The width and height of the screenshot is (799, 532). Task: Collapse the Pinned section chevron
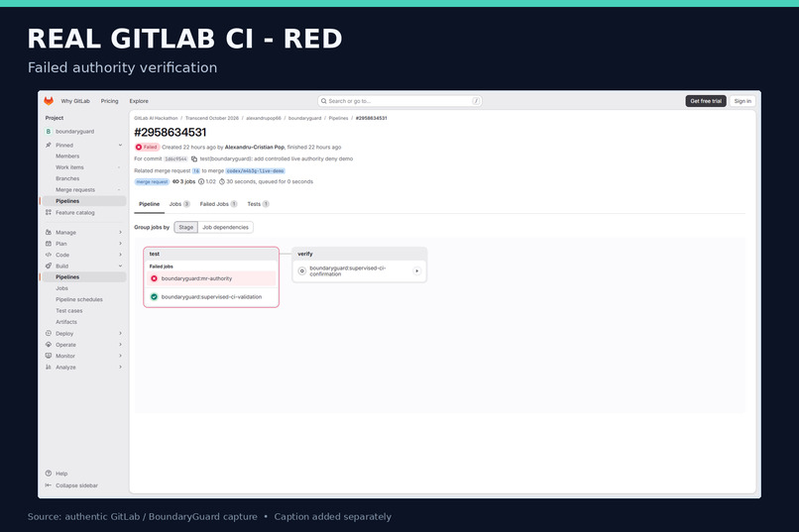(120, 145)
